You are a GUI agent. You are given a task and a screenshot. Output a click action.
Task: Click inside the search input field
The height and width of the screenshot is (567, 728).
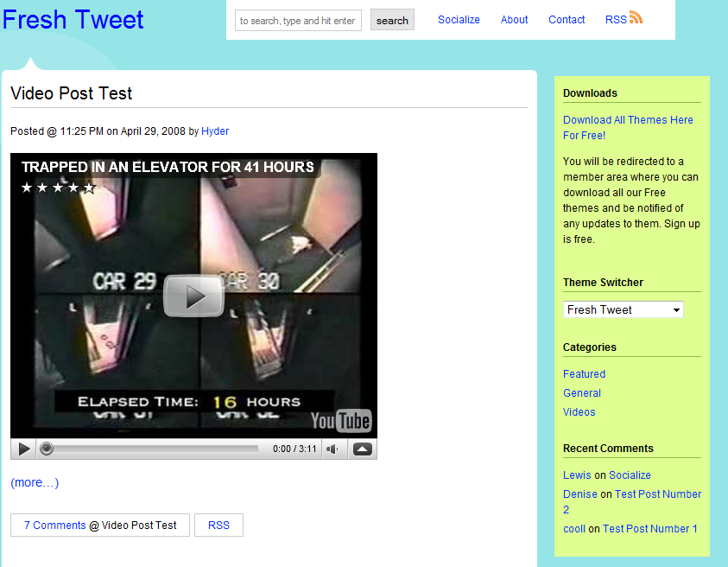click(x=298, y=21)
